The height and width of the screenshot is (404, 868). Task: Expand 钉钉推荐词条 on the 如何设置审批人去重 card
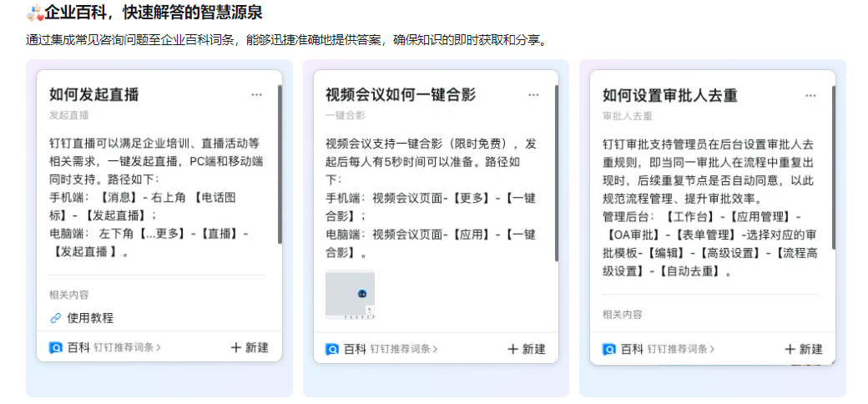click(681, 349)
